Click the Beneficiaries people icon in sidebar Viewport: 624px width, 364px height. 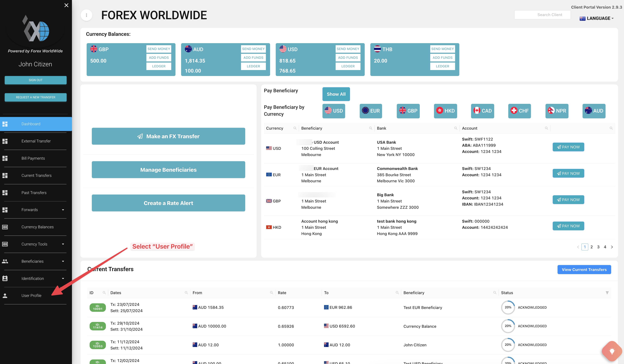5,261
